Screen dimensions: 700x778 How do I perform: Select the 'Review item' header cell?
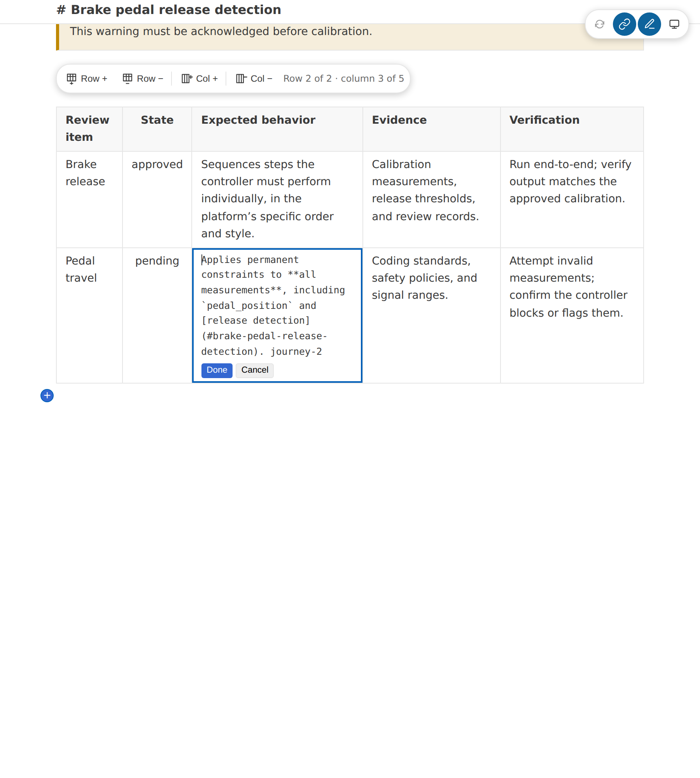click(89, 129)
